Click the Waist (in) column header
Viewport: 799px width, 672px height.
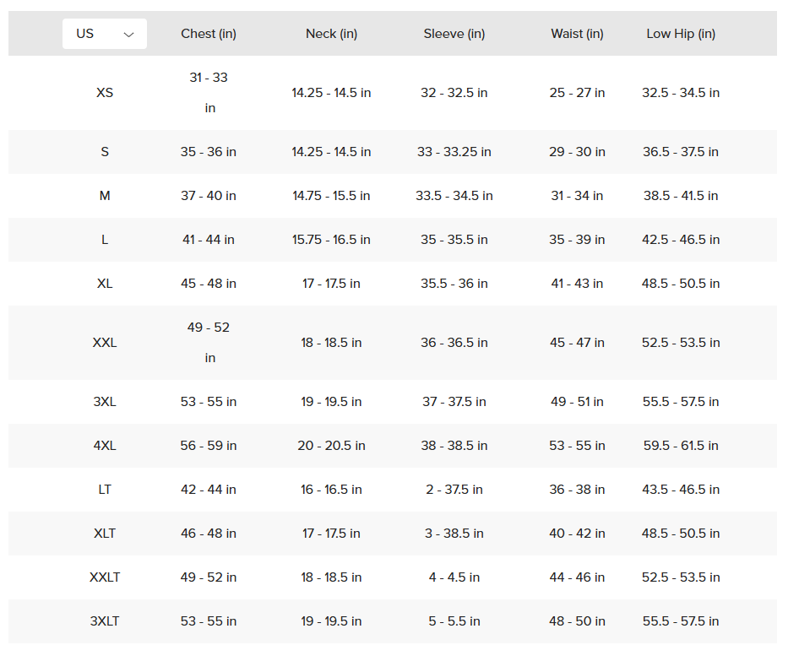577,34
